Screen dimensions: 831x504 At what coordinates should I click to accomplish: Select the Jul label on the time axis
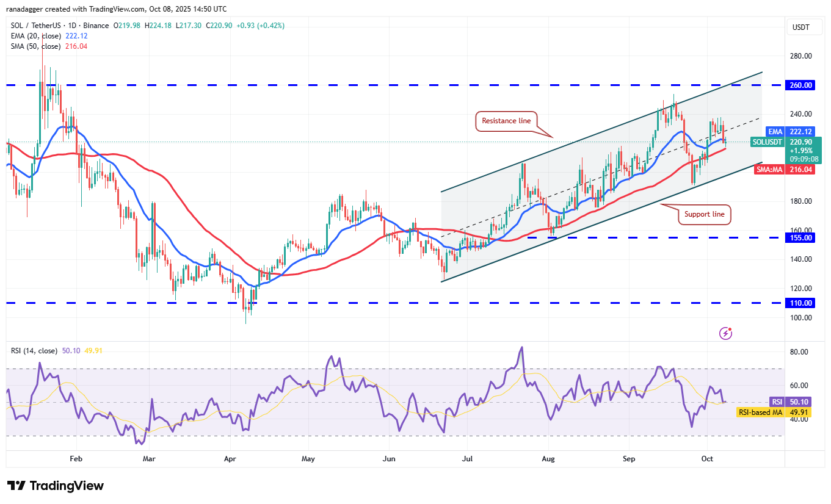click(467, 459)
